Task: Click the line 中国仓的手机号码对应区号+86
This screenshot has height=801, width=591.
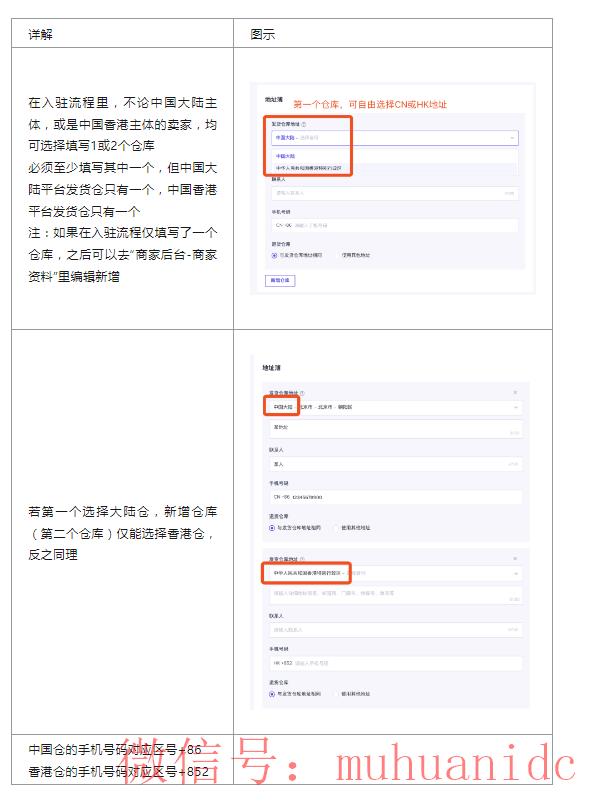Action: coord(114,750)
